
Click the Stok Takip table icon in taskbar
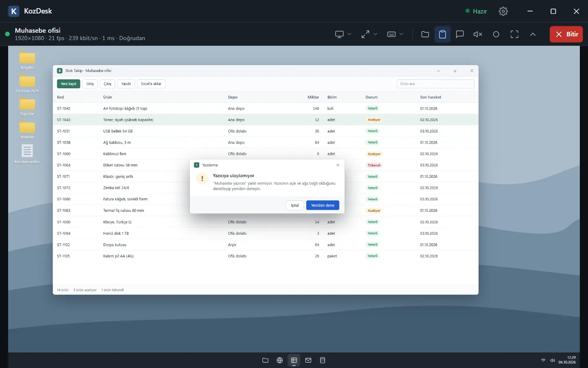(294, 360)
